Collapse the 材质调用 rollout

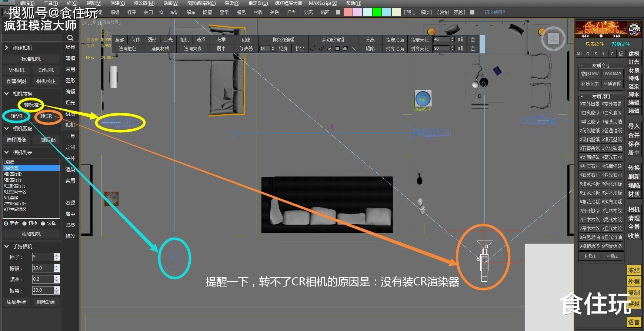click(582, 96)
